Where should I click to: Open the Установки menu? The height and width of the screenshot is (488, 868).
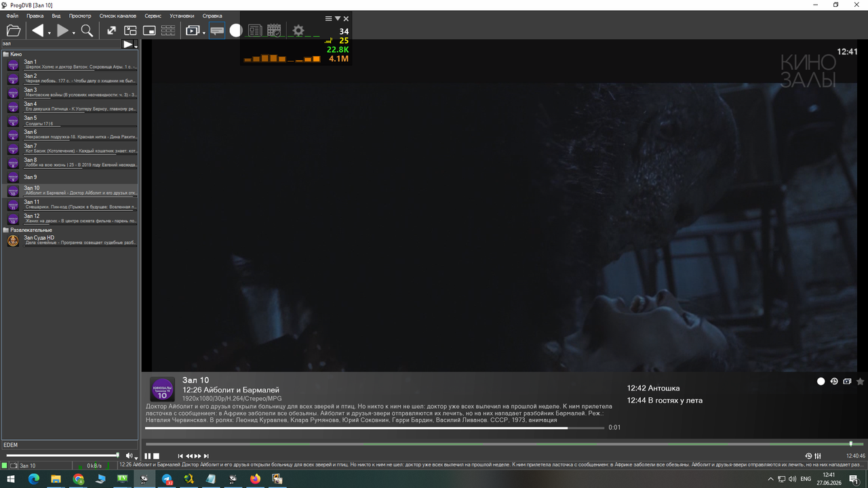[182, 16]
